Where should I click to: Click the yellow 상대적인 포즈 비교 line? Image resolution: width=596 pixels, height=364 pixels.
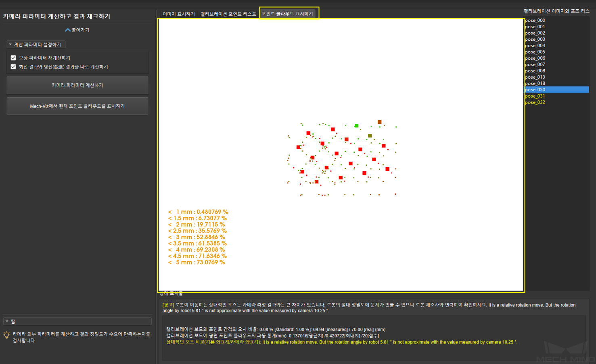click(342, 342)
